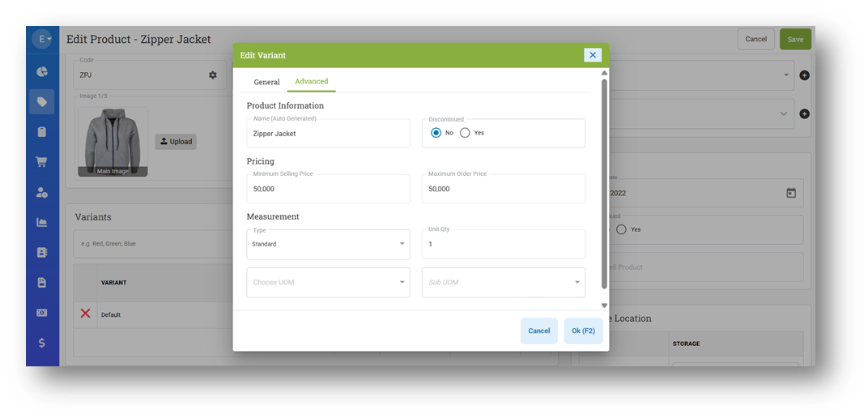Select Yes for Discontinued in dialog
The width and height of the screenshot is (868, 419).
click(465, 133)
